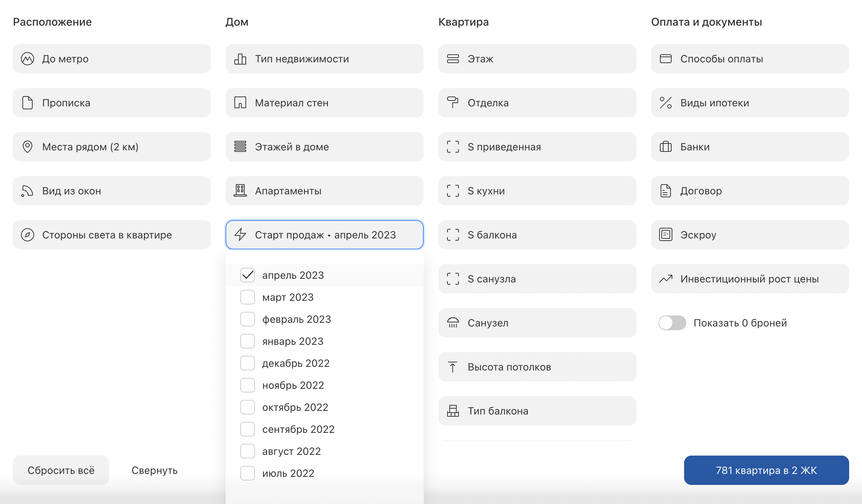Show the 781 квартира в 2 ЖК results
The image size is (862, 504).
click(767, 470)
